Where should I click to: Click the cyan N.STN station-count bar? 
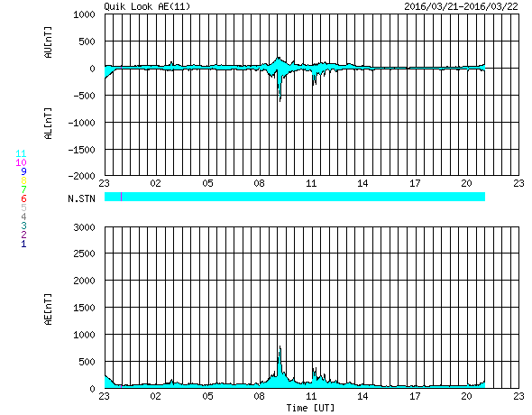point(295,197)
